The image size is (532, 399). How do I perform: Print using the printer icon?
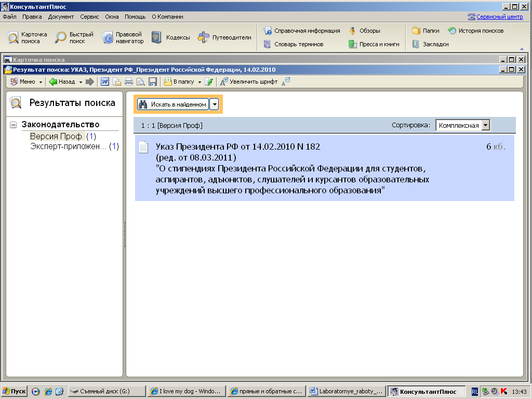point(129,82)
